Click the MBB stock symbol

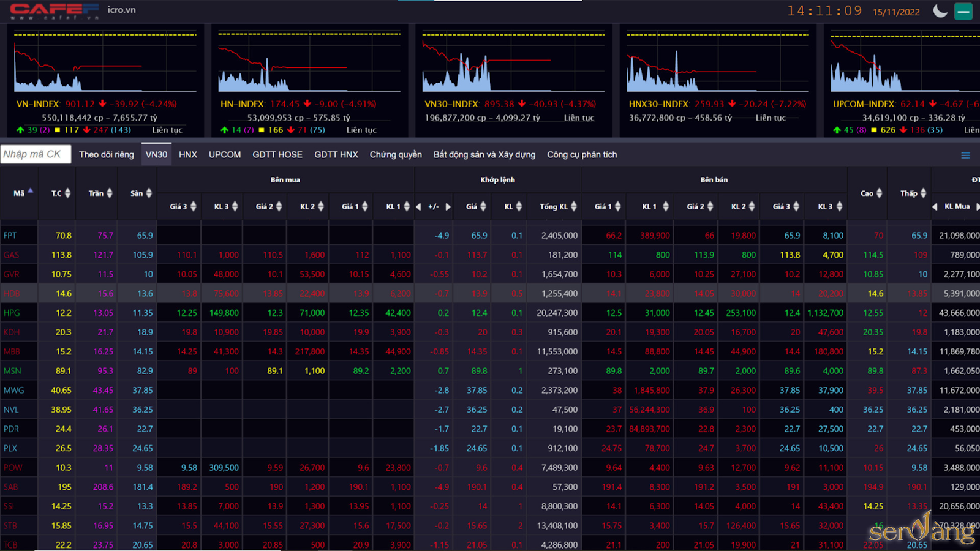pyautogui.click(x=12, y=351)
